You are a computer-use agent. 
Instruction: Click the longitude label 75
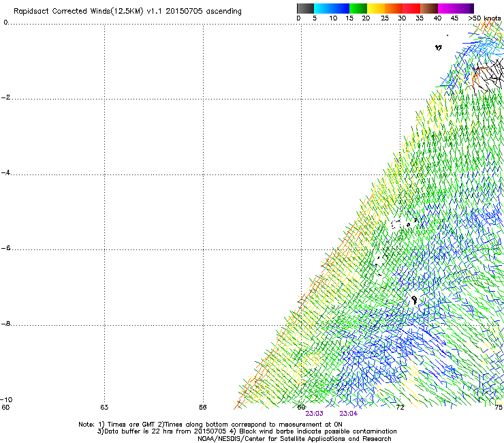pyautogui.click(x=499, y=408)
